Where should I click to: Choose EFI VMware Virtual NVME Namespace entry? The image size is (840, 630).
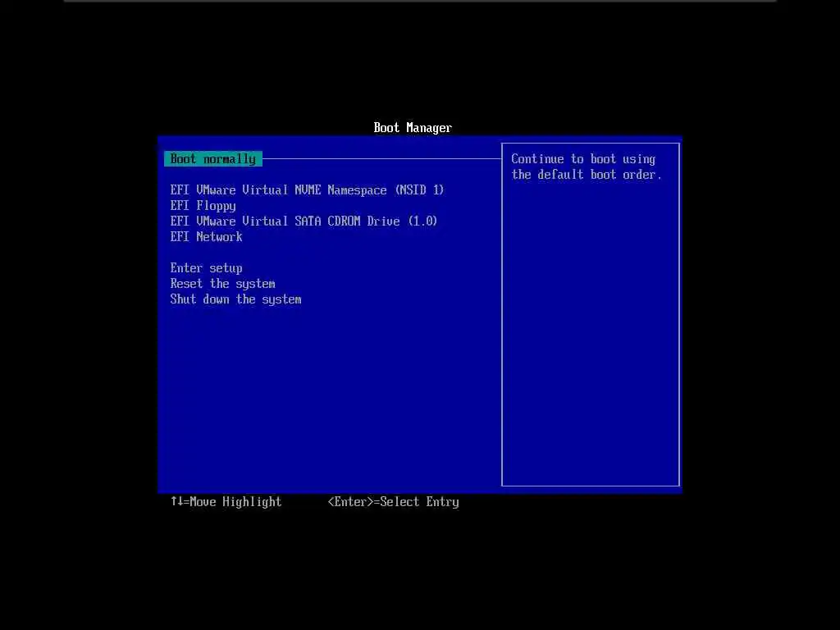coord(307,190)
